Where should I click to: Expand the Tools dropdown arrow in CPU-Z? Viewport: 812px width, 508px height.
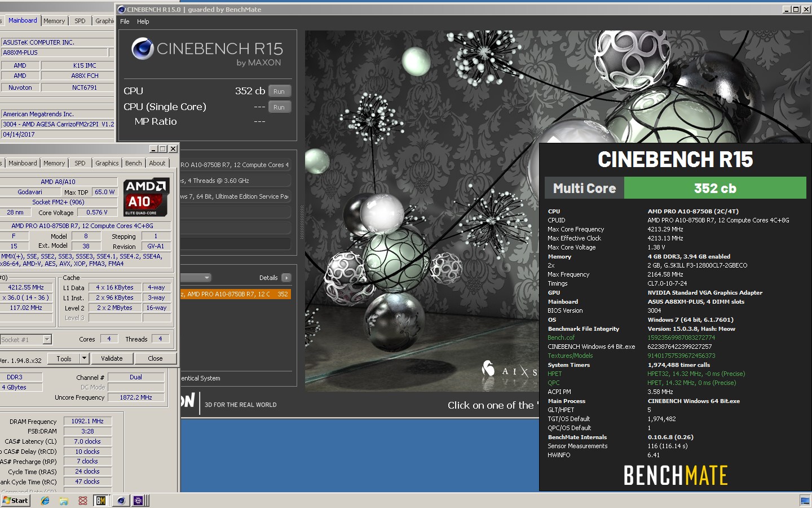pos(84,358)
